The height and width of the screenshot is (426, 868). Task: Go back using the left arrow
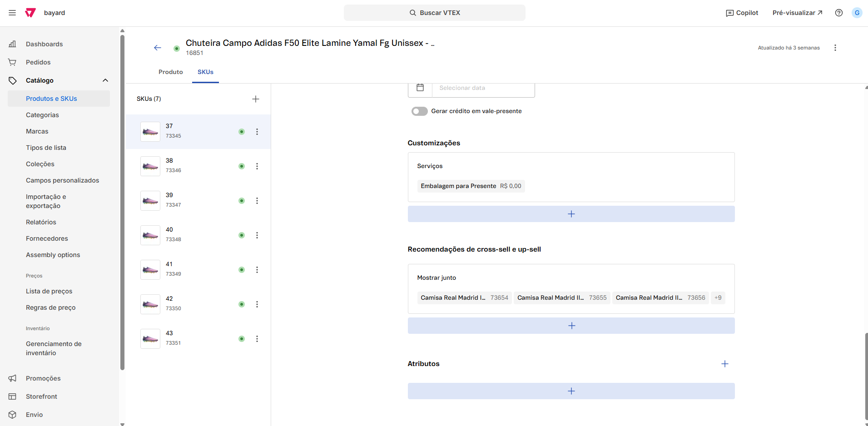point(158,48)
